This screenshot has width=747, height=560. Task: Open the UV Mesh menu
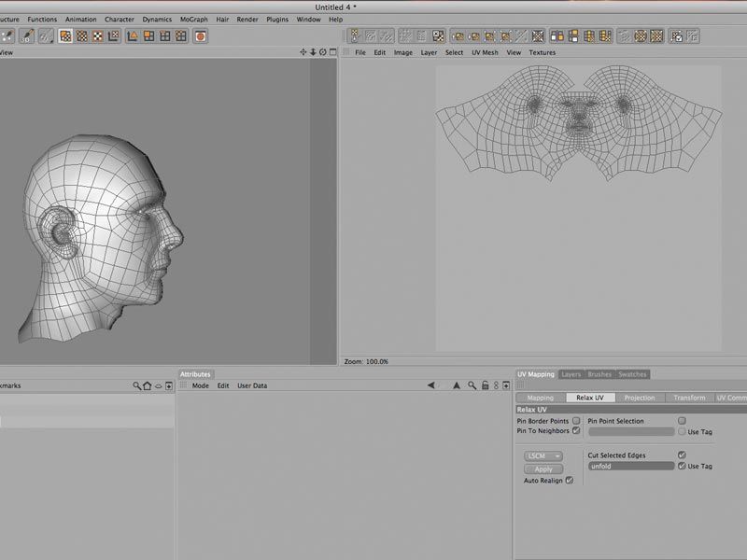(484, 53)
